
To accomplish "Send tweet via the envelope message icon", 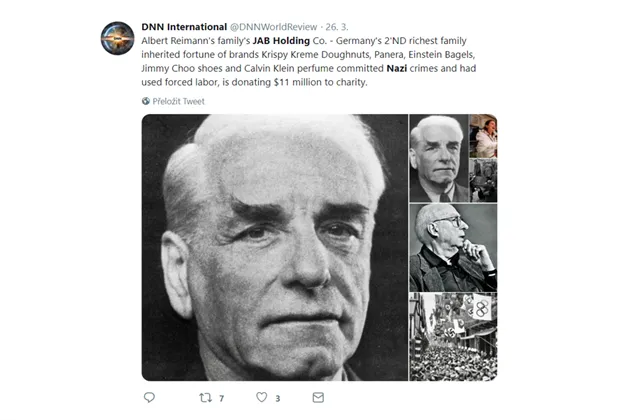I will [318, 397].
